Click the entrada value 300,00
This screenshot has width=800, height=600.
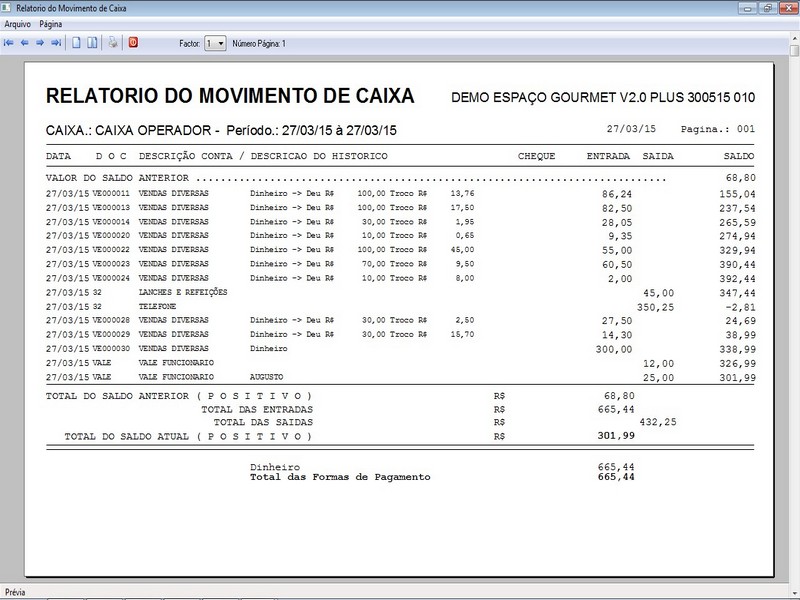pos(614,349)
